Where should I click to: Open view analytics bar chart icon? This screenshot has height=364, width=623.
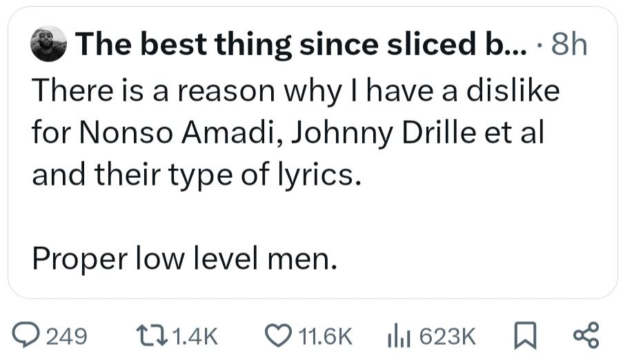(397, 335)
